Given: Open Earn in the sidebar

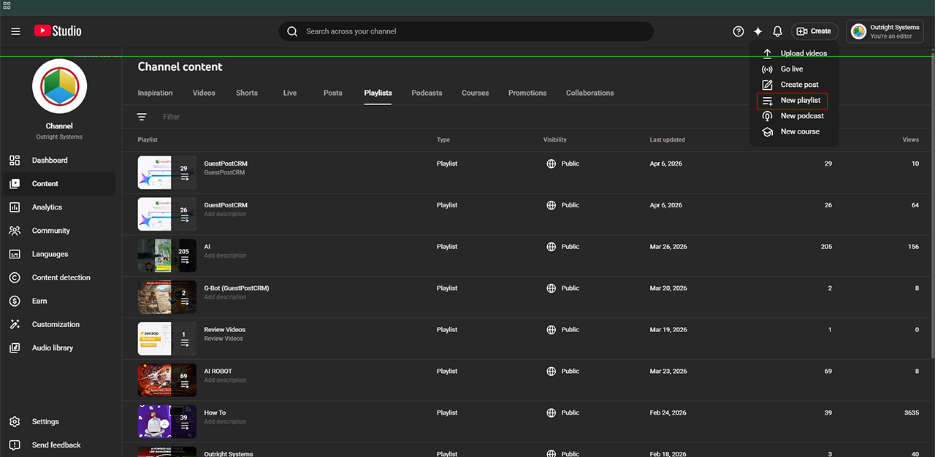Looking at the screenshot, I should pos(60,301).
